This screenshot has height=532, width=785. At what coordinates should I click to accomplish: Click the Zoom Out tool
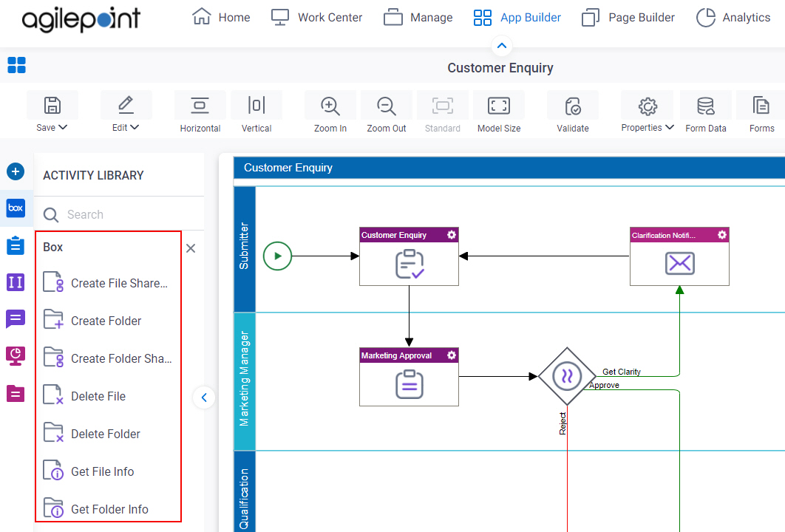tap(387, 113)
